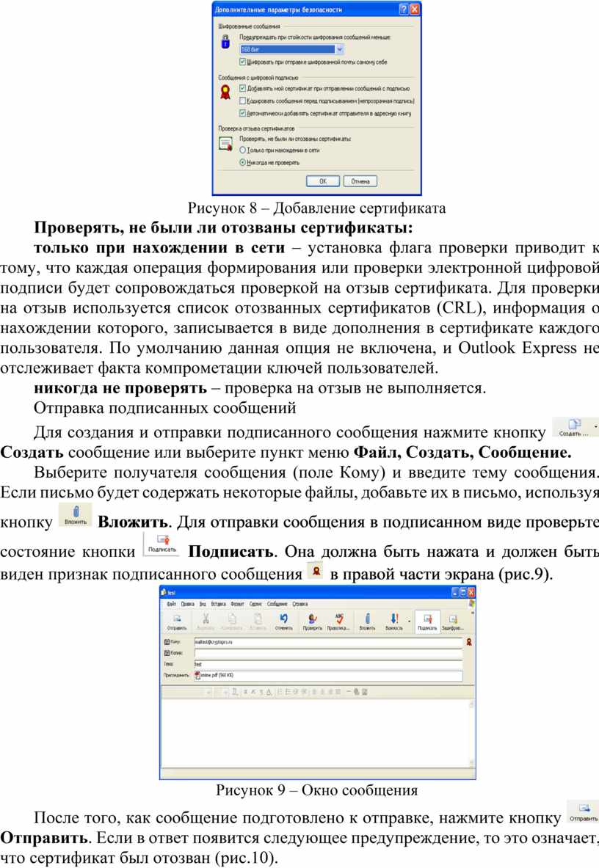Click the 'Проверка отзыва сертификатов' group label
This screenshot has width=599, height=868.
256,128
